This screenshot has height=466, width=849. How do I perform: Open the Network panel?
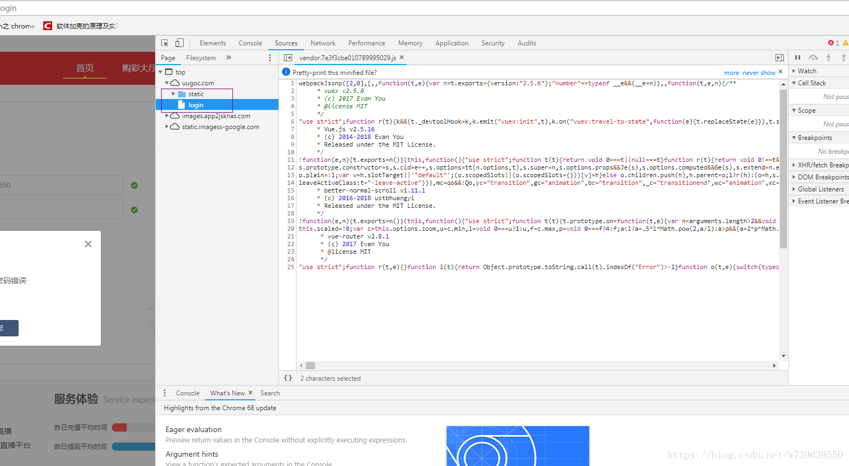click(x=323, y=43)
